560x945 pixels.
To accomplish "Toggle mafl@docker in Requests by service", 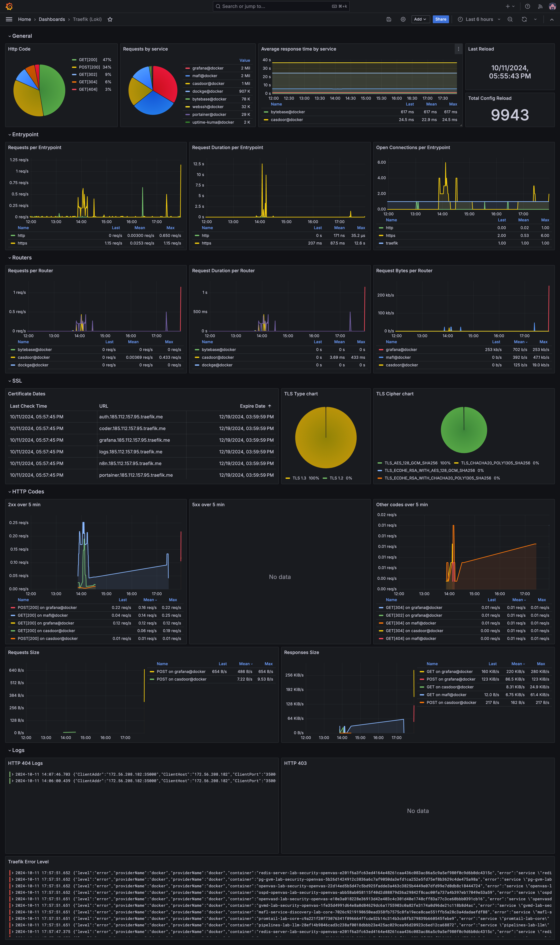I will tap(205, 76).
